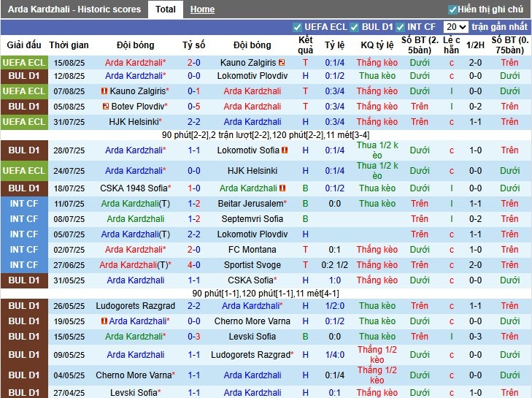Click the red card icon next to Lokomotiv Sofia
This screenshot has width=532, height=398.
coord(285,150)
